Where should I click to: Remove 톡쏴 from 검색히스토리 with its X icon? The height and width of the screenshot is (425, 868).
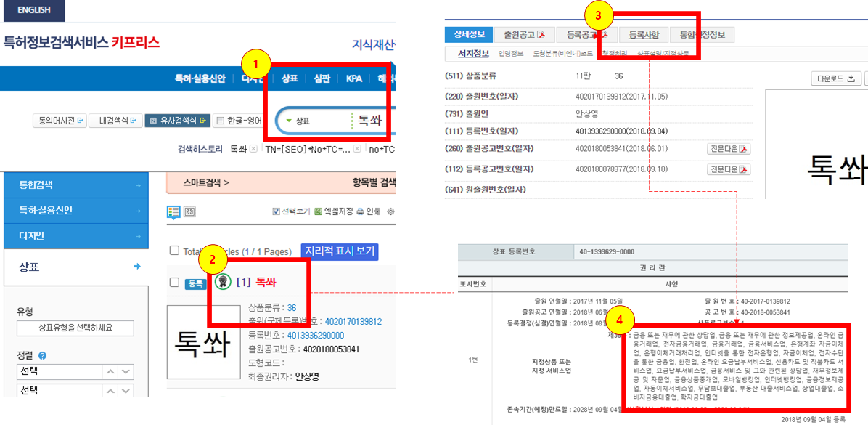(253, 149)
